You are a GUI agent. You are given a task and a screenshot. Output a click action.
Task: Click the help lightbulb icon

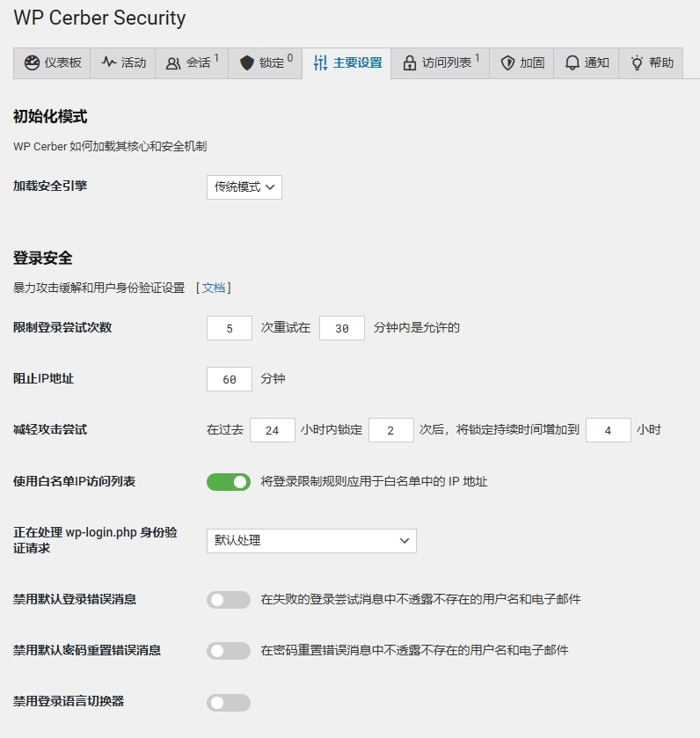(637, 63)
